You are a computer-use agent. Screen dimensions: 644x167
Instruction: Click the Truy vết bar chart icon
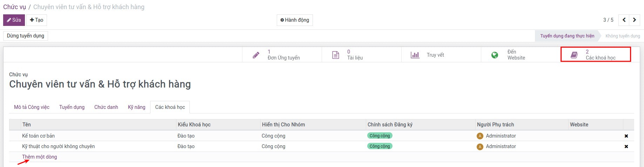pos(415,55)
